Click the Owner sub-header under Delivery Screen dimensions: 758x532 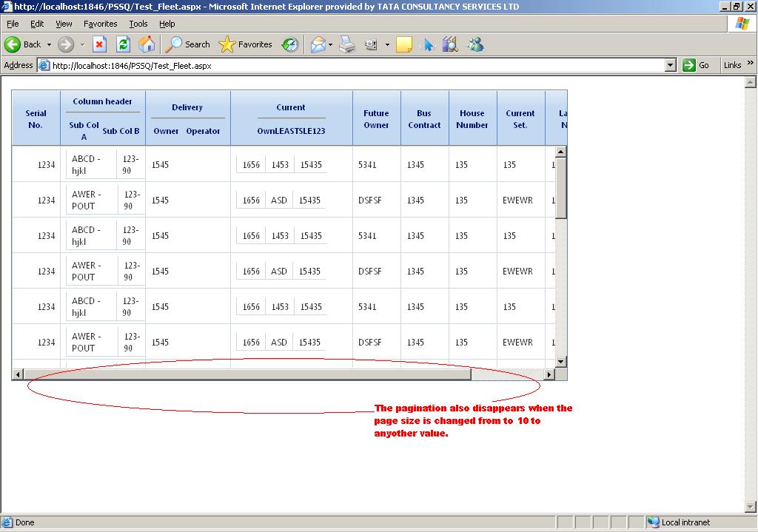click(166, 131)
